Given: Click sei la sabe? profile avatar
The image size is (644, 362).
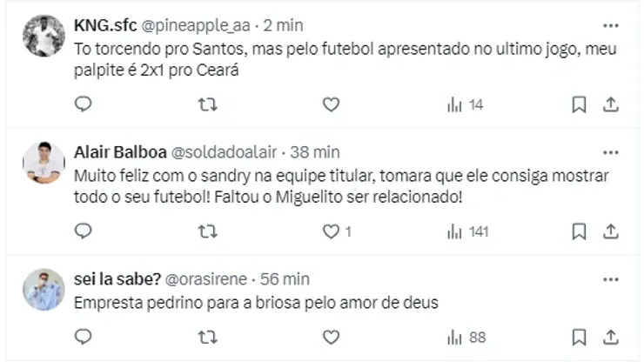Looking at the screenshot, I should pyautogui.click(x=44, y=290).
